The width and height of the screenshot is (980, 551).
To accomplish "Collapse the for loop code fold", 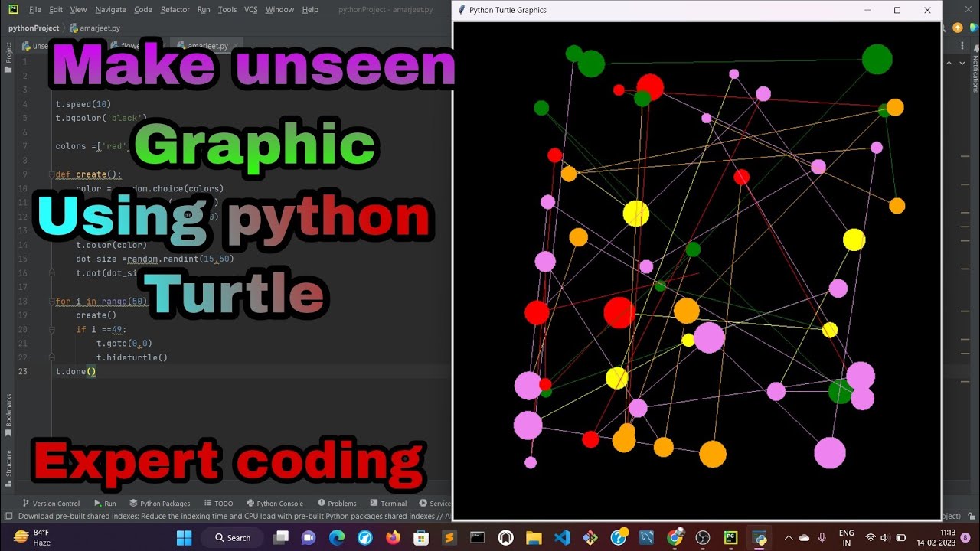I will [53, 302].
